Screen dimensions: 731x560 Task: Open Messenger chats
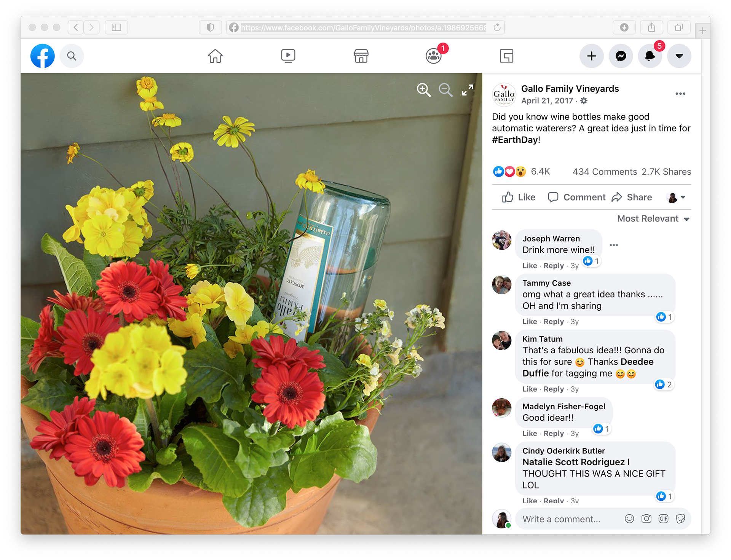click(621, 56)
